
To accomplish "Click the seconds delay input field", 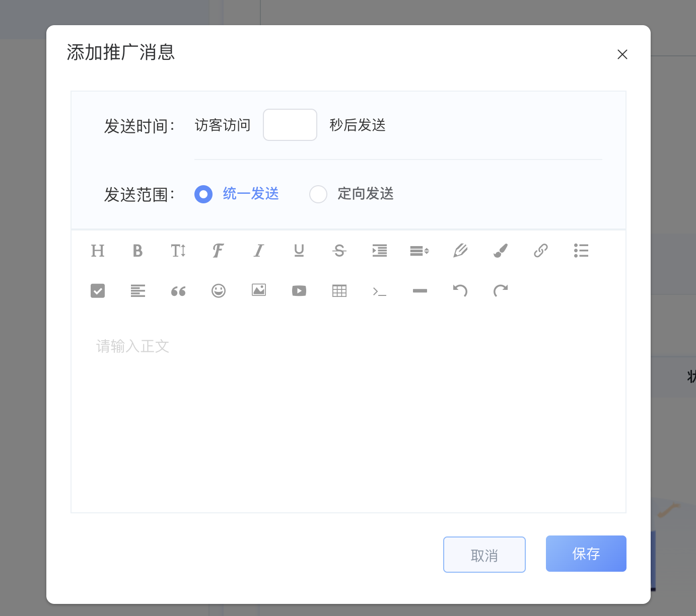I will point(290,125).
